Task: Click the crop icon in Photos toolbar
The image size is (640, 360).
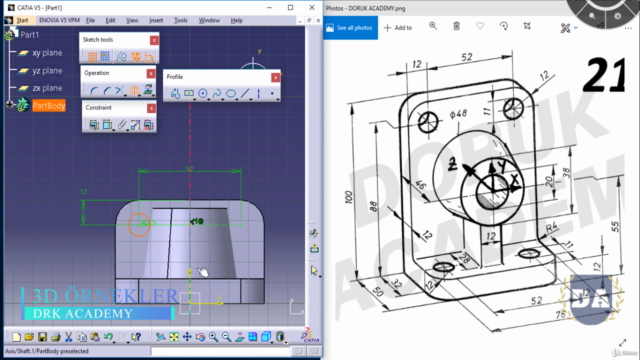Action: (x=527, y=26)
